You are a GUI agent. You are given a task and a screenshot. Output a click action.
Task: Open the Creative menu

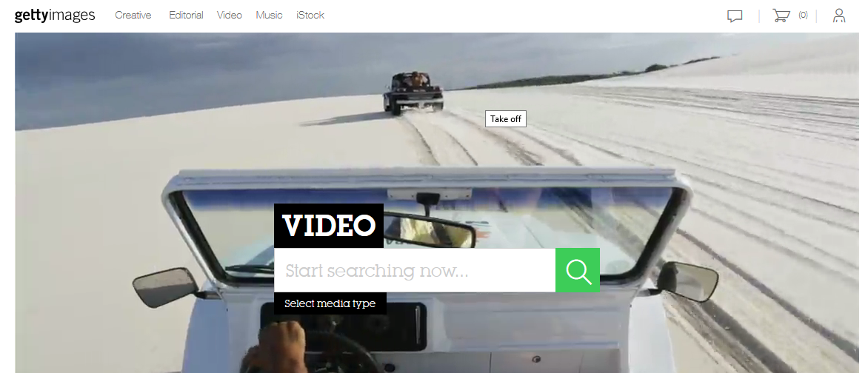133,16
